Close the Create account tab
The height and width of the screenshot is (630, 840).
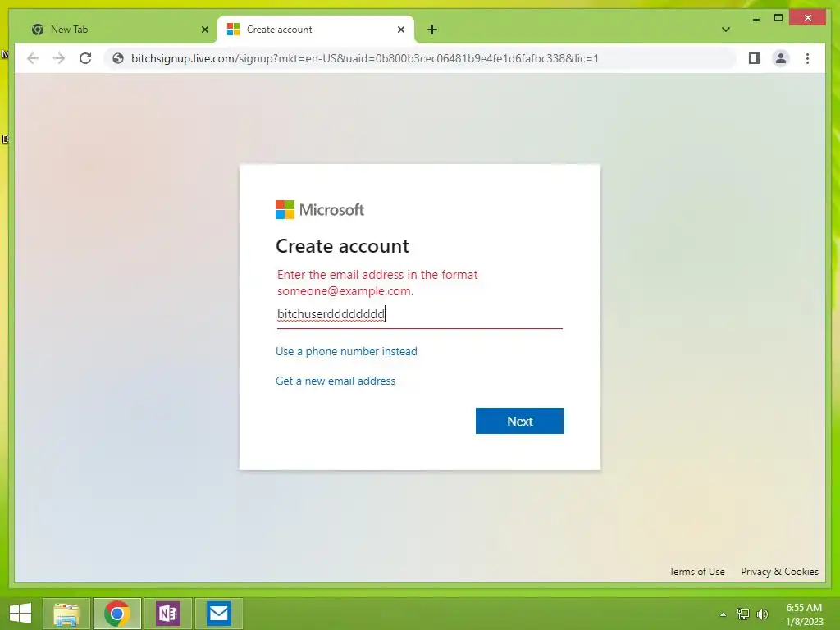[400, 30]
